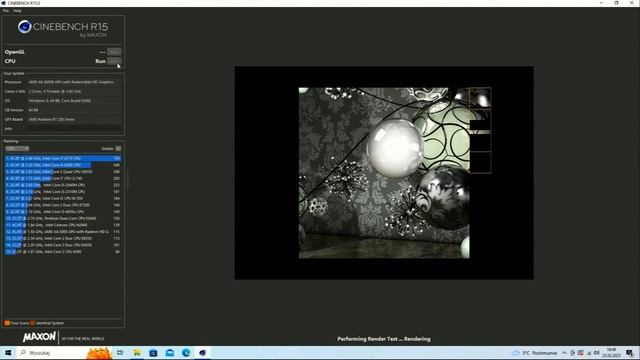Select ranking entry 4, Intel Core i7 at 1.73 GHz
Image resolution: width=640 pixels, height=360 pixels.
point(63,178)
